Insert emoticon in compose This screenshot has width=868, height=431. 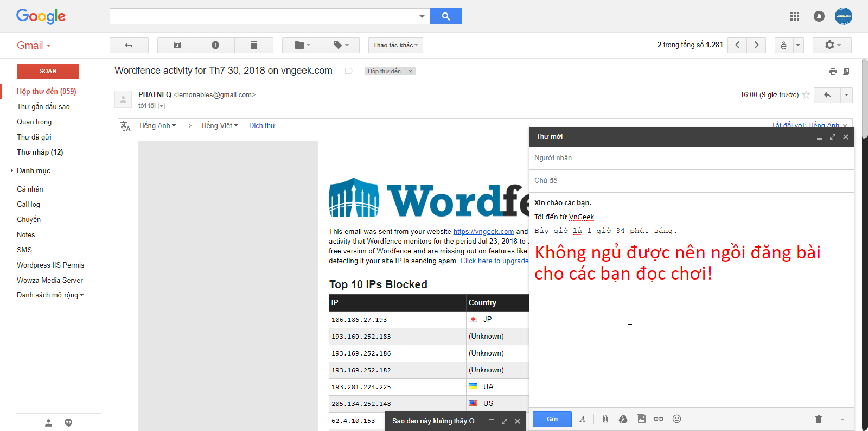pos(676,419)
